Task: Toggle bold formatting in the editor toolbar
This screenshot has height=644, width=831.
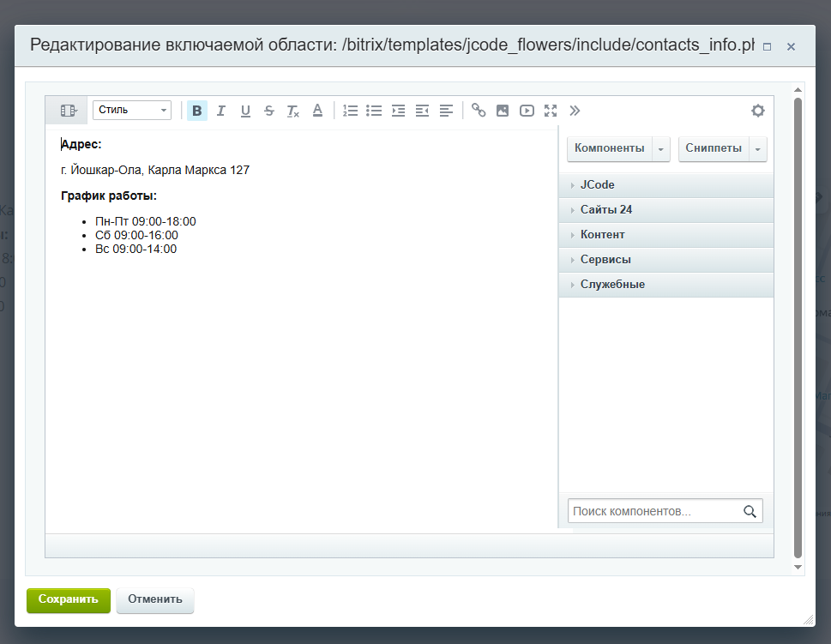Action: pos(197,111)
